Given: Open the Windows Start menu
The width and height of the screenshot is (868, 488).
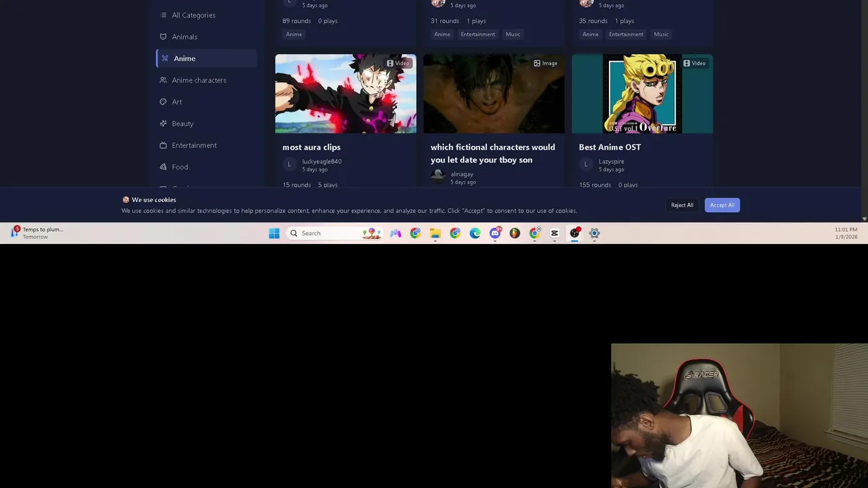Looking at the screenshot, I should pyautogui.click(x=274, y=233).
